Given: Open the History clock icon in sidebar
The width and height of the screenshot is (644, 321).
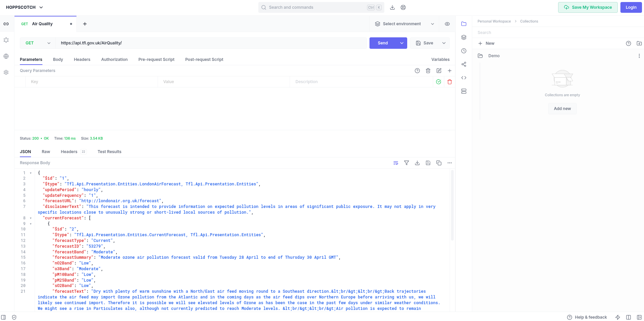Looking at the screenshot, I should [x=464, y=51].
